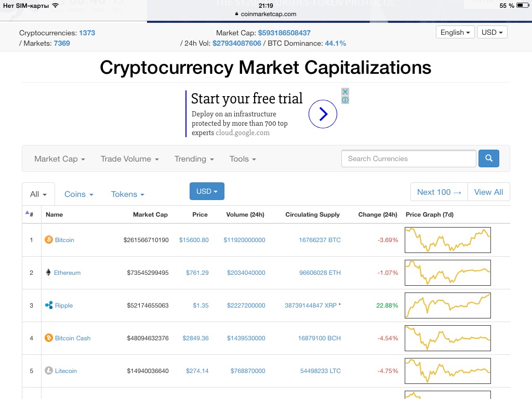This screenshot has height=399, width=532.
Task: Open the Ripple link
Action: (64, 305)
